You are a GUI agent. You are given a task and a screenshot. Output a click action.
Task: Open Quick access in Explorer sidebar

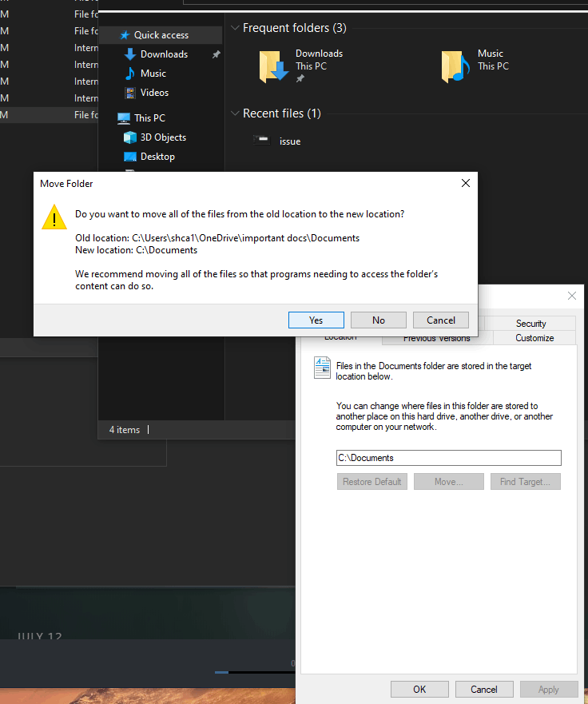click(x=161, y=35)
